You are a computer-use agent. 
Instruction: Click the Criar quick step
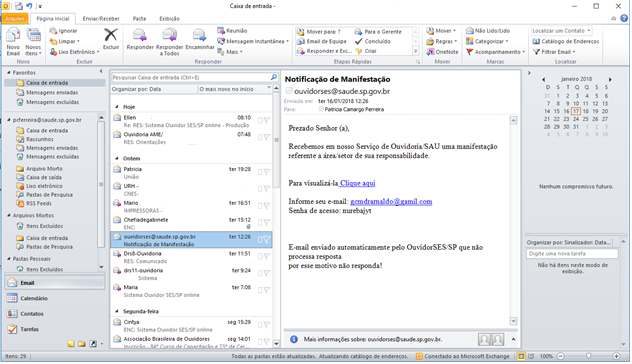[x=366, y=51]
